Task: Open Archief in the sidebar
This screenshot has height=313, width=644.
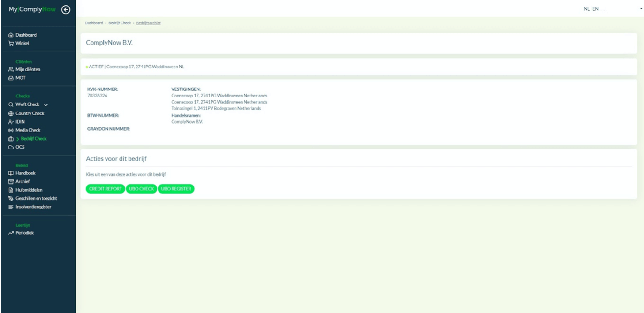Action: pos(22,182)
